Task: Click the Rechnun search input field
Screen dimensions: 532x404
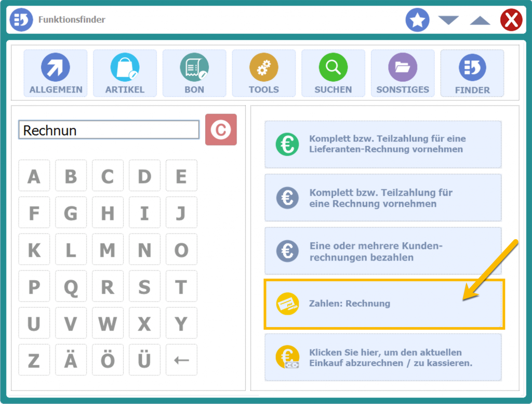Action: click(109, 130)
